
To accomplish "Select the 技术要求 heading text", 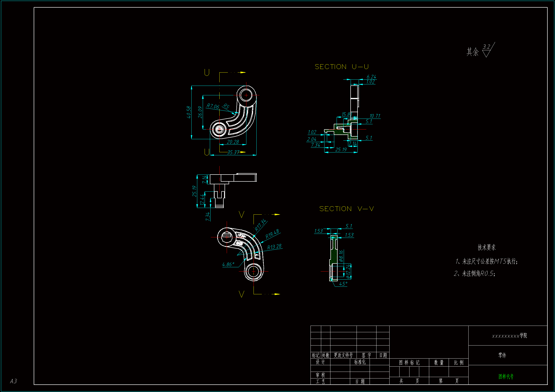I will (x=486, y=247).
